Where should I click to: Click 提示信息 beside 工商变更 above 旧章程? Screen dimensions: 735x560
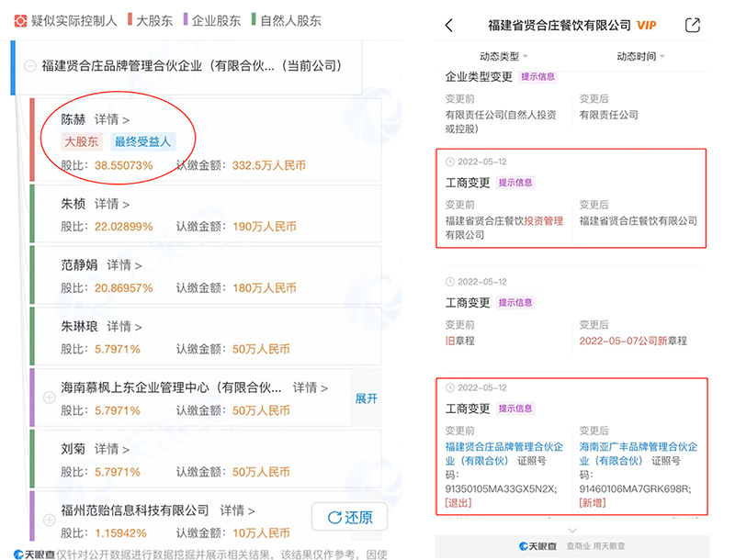[515, 302]
